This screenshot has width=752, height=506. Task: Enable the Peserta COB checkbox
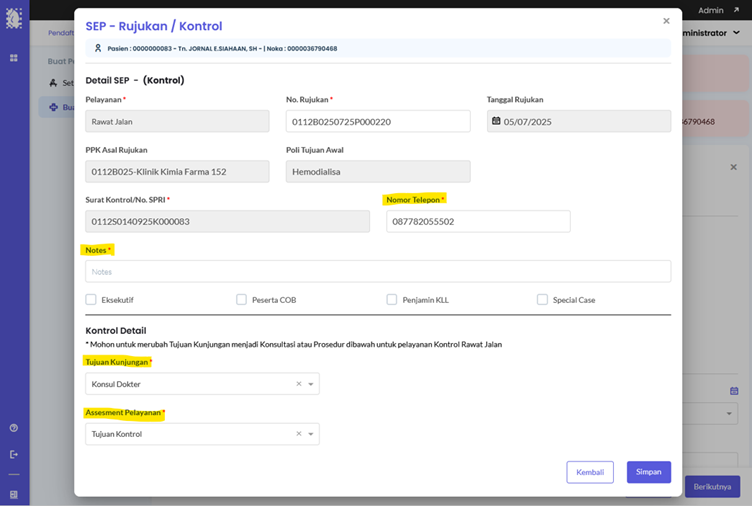(241, 300)
